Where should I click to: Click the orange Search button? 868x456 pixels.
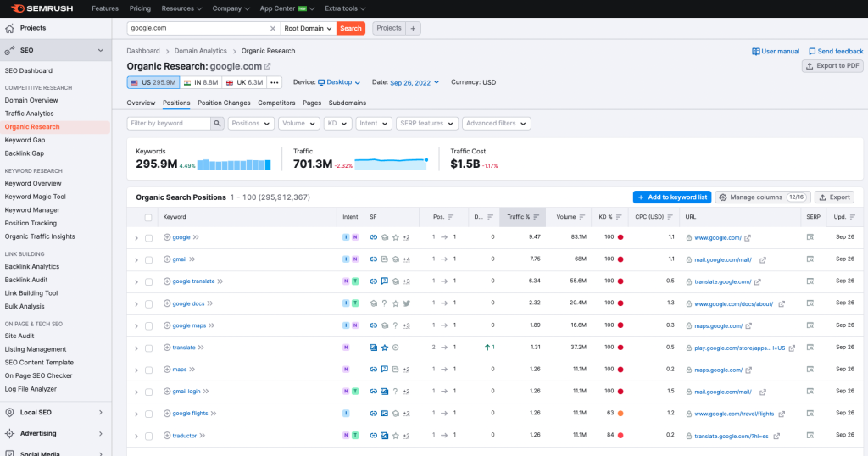click(350, 28)
